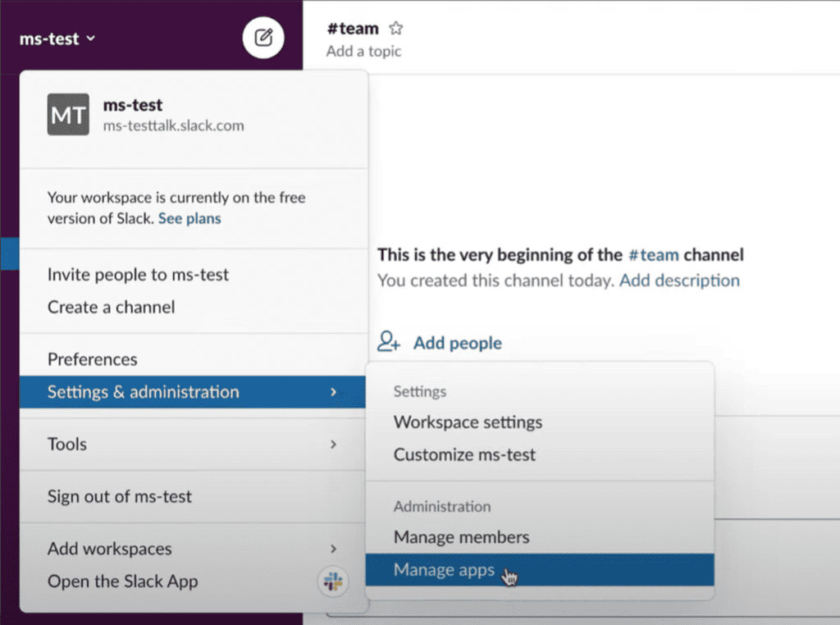Select Customize ms-test
Viewport: 840px width, 625px height.
[x=464, y=454]
